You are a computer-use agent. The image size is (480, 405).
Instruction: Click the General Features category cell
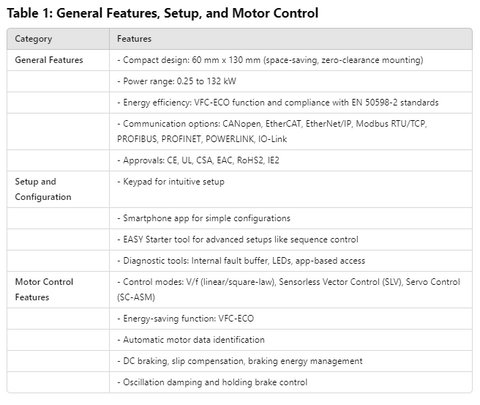[58, 60]
